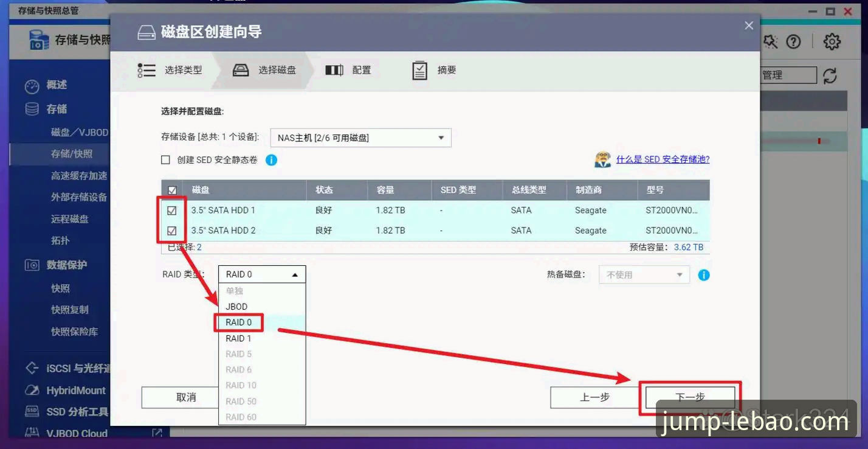Select JBOD from RAID list
Screen dimensions: 868x449
[262, 307]
